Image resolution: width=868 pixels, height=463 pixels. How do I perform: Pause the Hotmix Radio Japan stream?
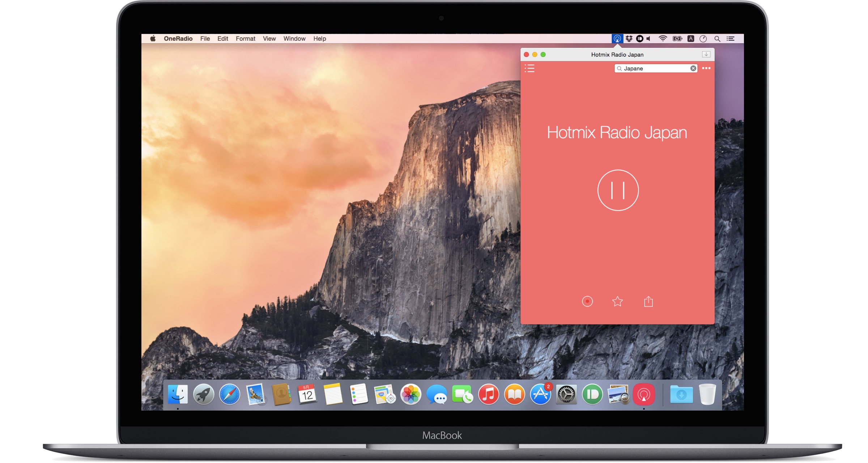[x=618, y=190]
